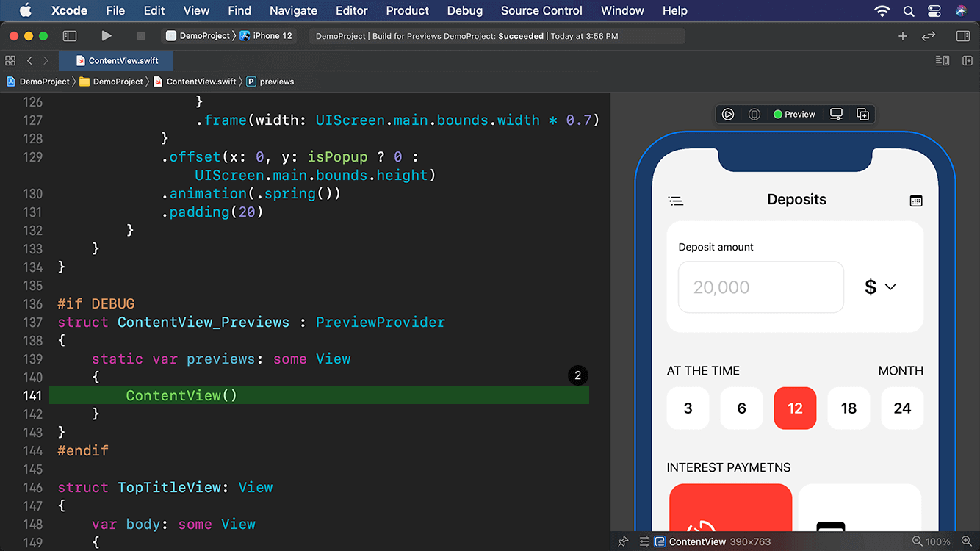Screen dimensions: 980x551
Task: Select the 12 month option
Action: [x=795, y=408]
